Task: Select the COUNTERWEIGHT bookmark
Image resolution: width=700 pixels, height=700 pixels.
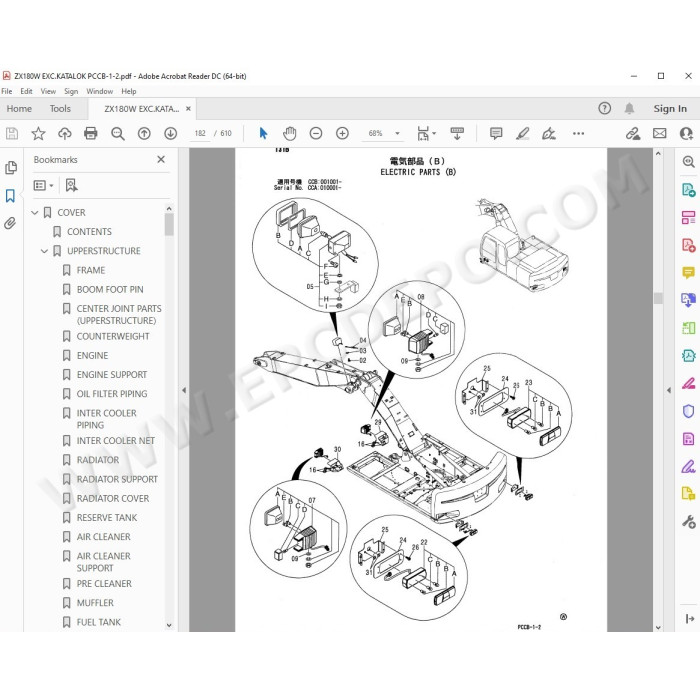Action: 113,336
